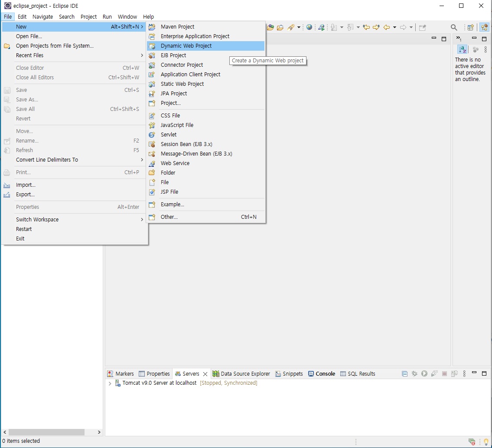The image size is (492, 448).
Task: Click the Open Type toolbar icon
Action: point(270,28)
